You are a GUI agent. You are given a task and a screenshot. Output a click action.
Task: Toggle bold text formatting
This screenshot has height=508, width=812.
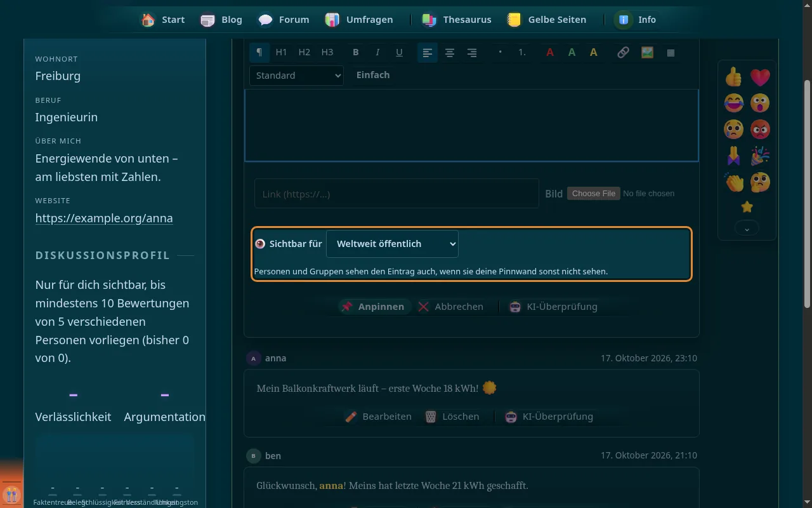[356, 53]
